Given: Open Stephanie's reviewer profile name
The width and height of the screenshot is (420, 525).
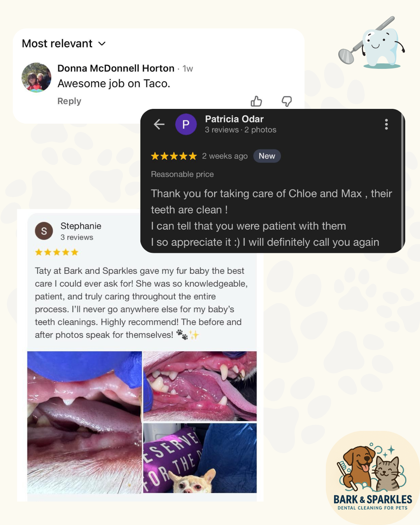Looking at the screenshot, I should (81, 226).
